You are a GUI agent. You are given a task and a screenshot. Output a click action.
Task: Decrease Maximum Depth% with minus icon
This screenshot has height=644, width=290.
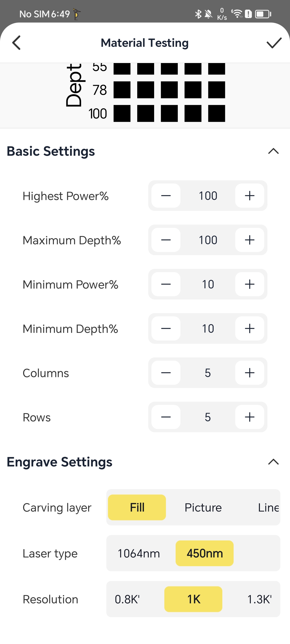point(166,240)
